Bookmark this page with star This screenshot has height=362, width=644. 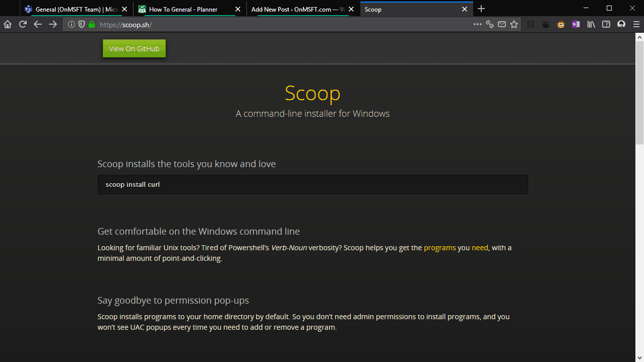pos(514,24)
